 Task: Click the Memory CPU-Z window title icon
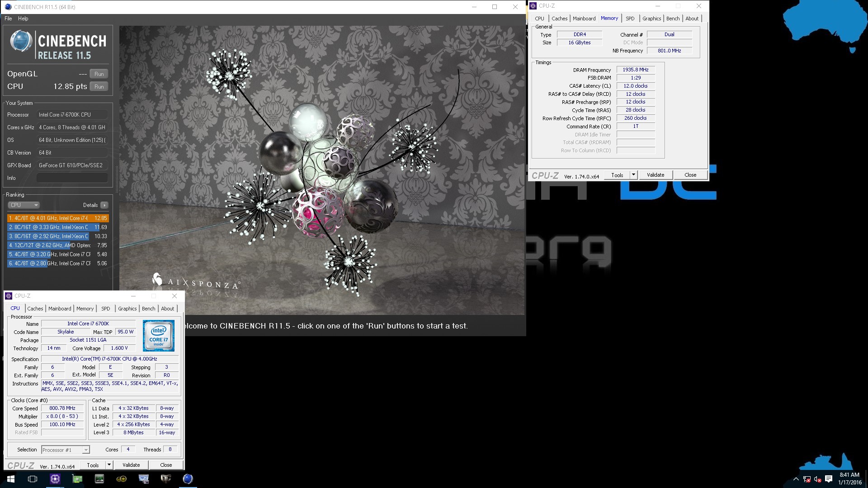[533, 6]
